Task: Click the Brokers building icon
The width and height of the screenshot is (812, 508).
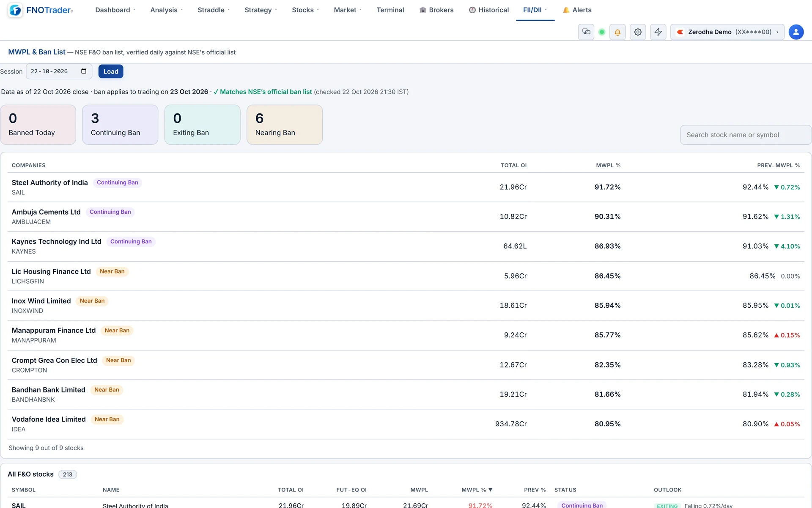Action: pyautogui.click(x=422, y=10)
